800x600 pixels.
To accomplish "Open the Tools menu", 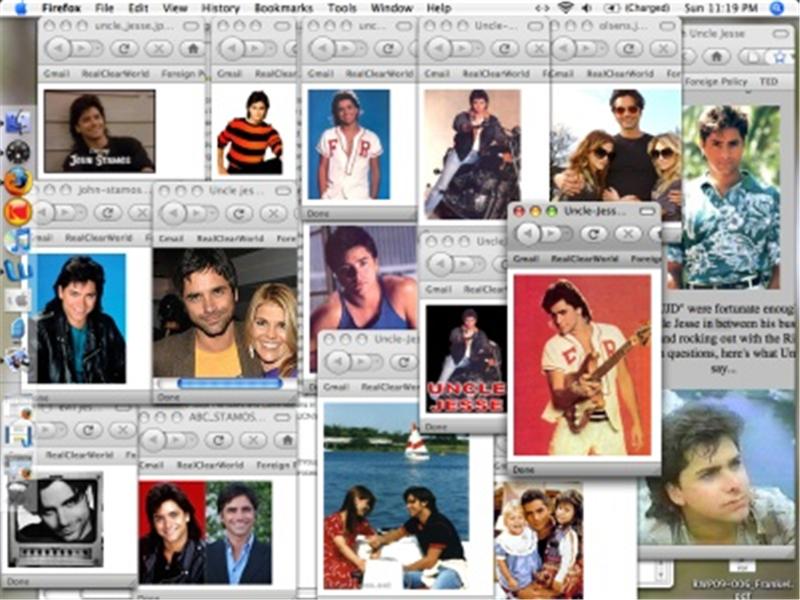I will click(342, 8).
